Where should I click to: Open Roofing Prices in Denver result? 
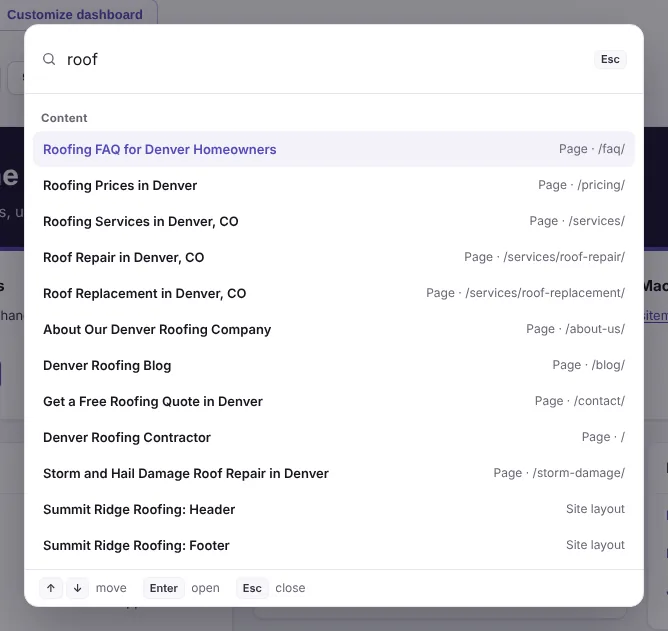tap(334, 185)
